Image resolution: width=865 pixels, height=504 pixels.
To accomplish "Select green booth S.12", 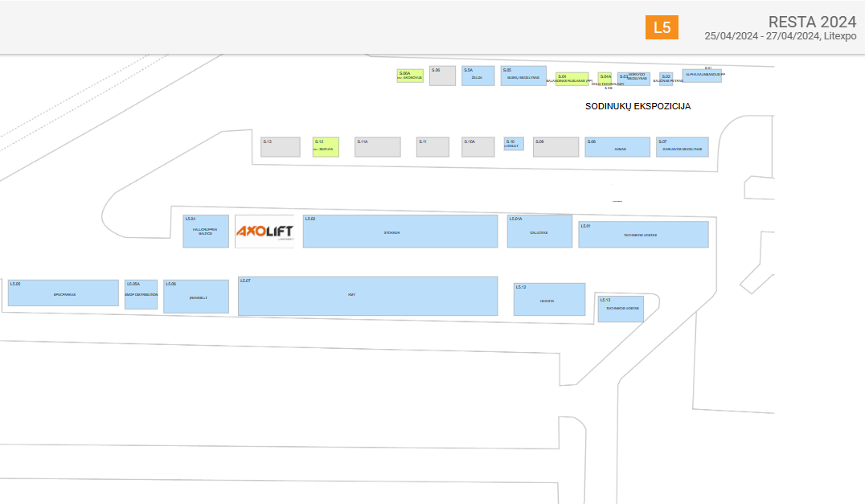I will tap(326, 147).
